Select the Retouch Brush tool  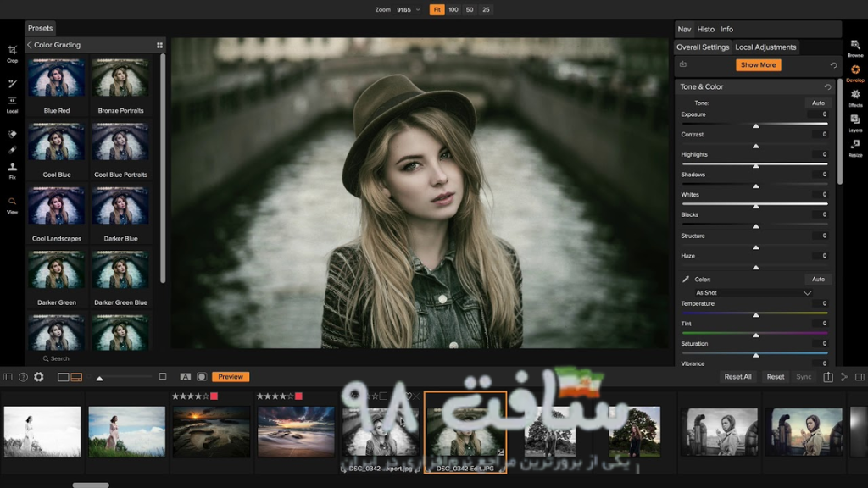point(12,150)
